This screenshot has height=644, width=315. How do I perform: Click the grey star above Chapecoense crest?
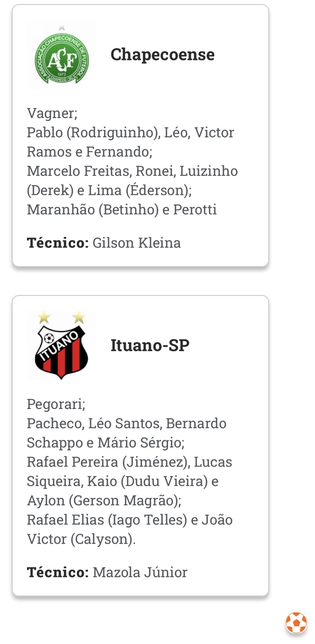[x=62, y=28]
